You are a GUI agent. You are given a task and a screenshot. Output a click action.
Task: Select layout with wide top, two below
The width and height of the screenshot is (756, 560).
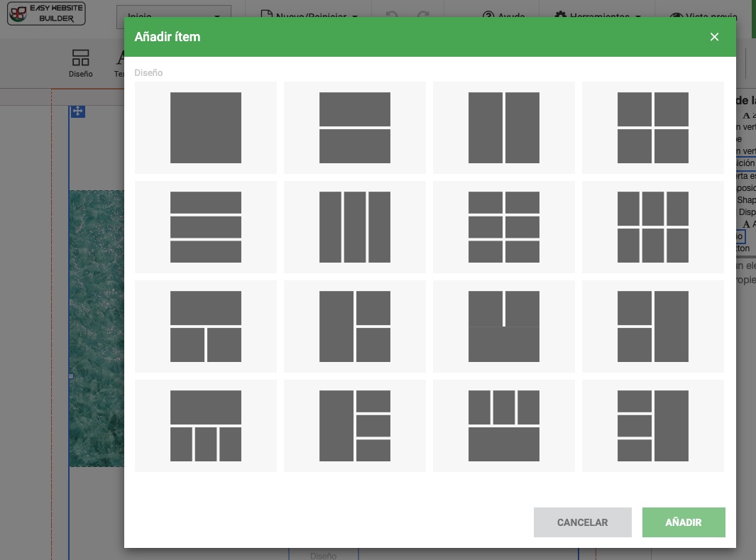206,326
